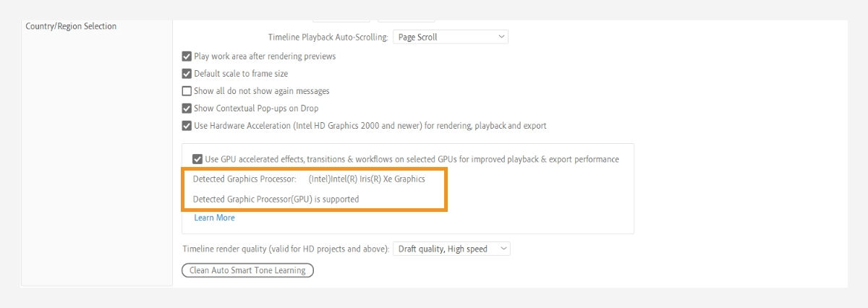Click the Intel Iris Xe Graphics text
The width and height of the screenshot is (868, 308).
[x=367, y=179]
